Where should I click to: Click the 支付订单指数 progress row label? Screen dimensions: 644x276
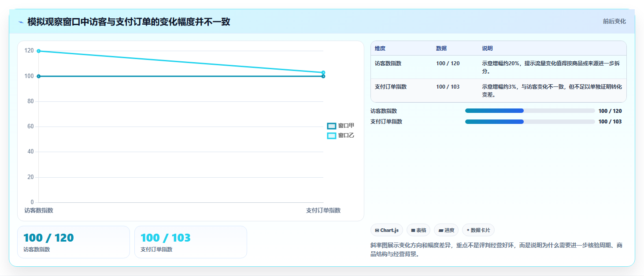tap(386, 122)
